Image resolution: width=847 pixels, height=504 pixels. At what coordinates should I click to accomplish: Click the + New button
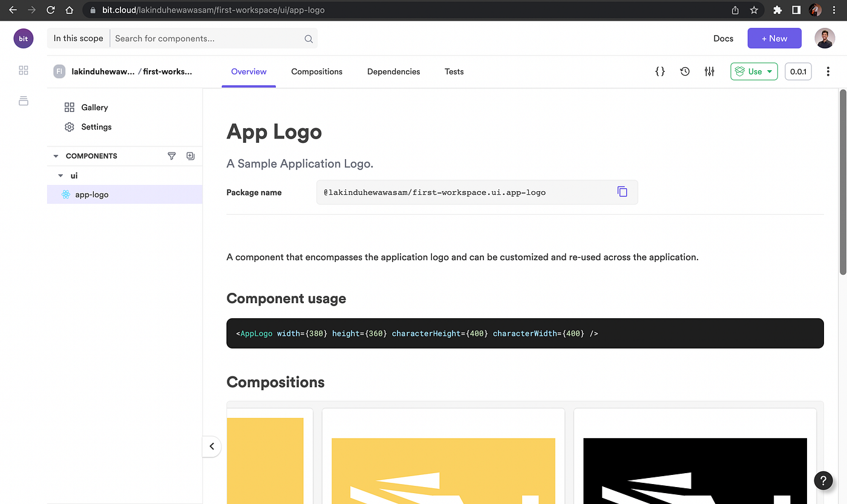pyautogui.click(x=774, y=38)
